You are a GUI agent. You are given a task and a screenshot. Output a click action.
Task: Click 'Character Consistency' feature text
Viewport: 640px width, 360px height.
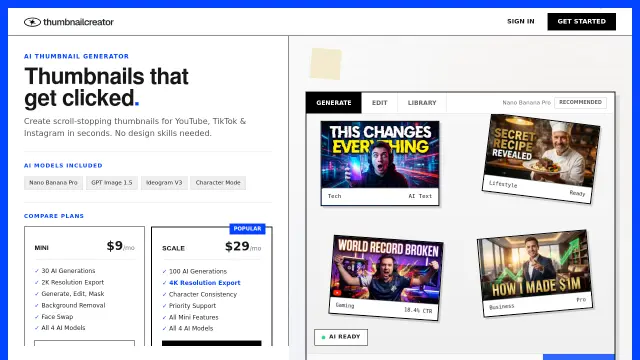coord(203,294)
